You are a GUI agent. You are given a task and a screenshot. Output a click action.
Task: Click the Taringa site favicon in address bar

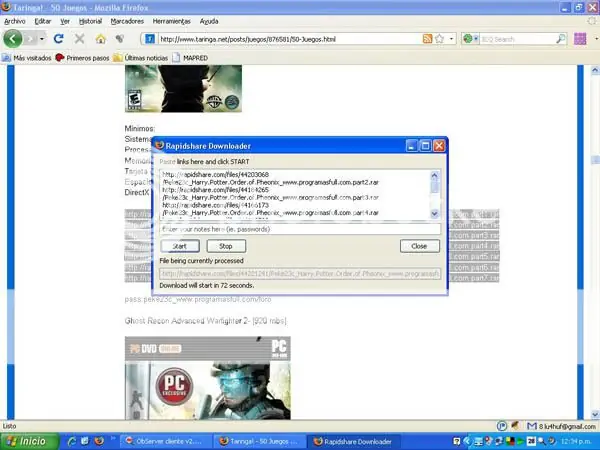150,39
